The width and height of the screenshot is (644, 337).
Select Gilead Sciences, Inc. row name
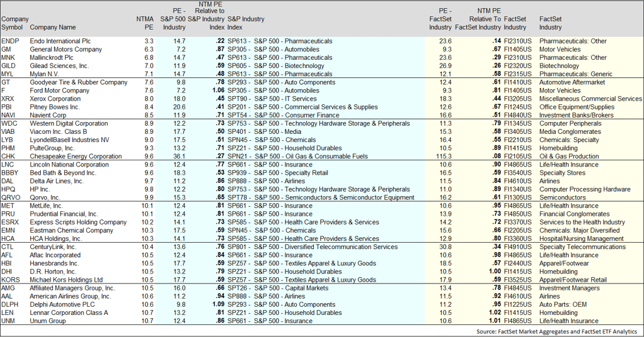point(59,65)
